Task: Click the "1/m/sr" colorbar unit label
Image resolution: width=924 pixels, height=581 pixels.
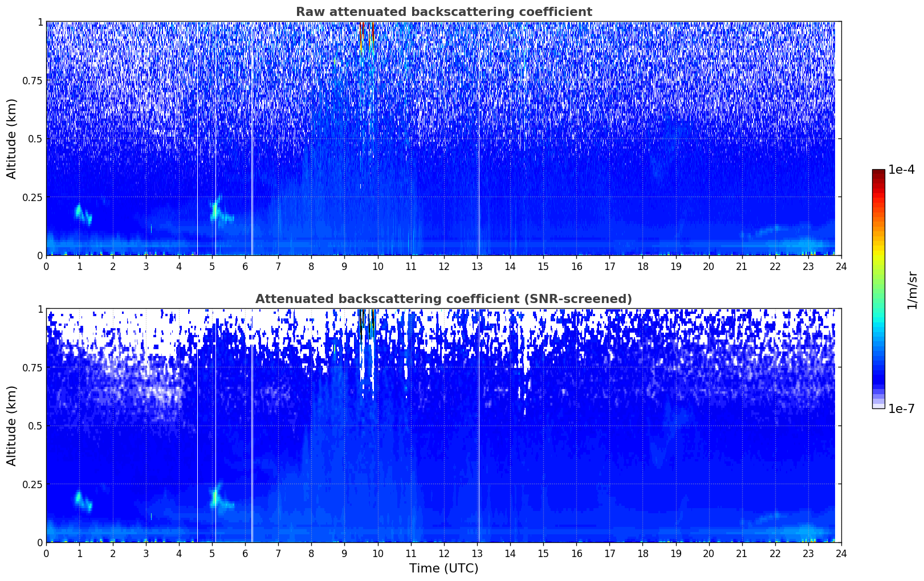Action: point(912,290)
